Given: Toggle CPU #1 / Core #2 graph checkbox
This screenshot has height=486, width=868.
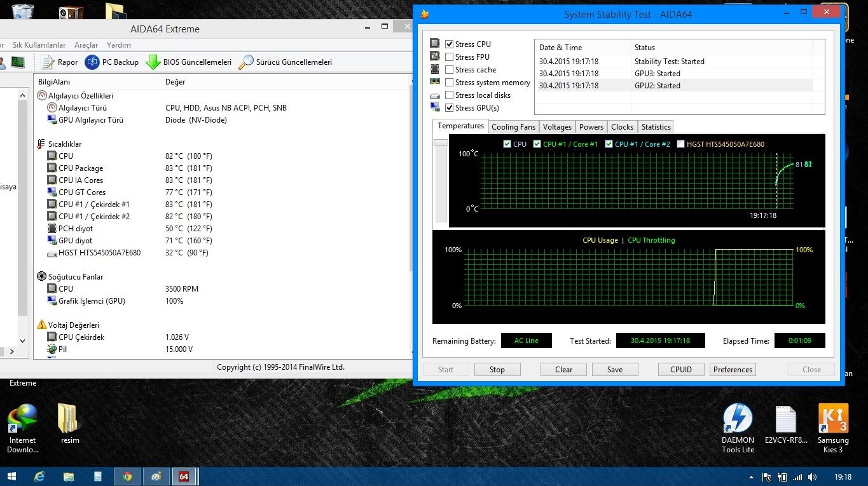Looking at the screenshot, I should pos(609,144).
